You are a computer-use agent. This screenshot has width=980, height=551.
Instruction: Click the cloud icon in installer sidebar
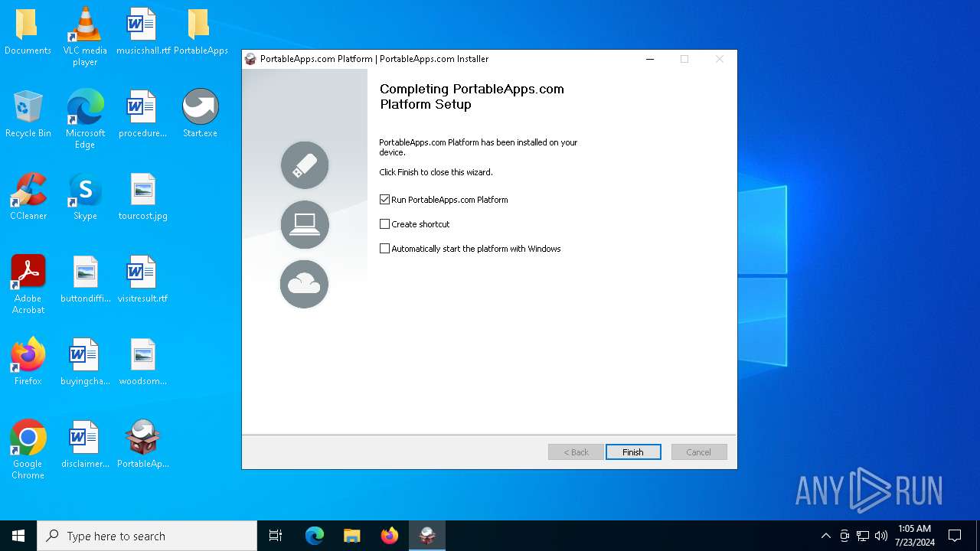point(305,284)
